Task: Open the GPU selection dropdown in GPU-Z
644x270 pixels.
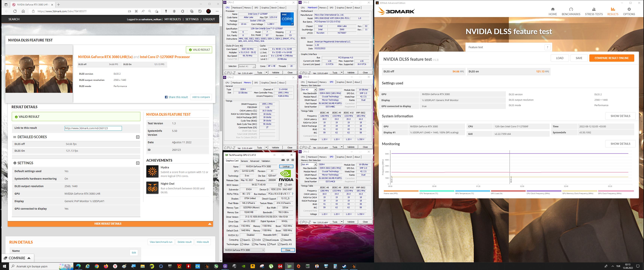Action: (x=244, y=250)
